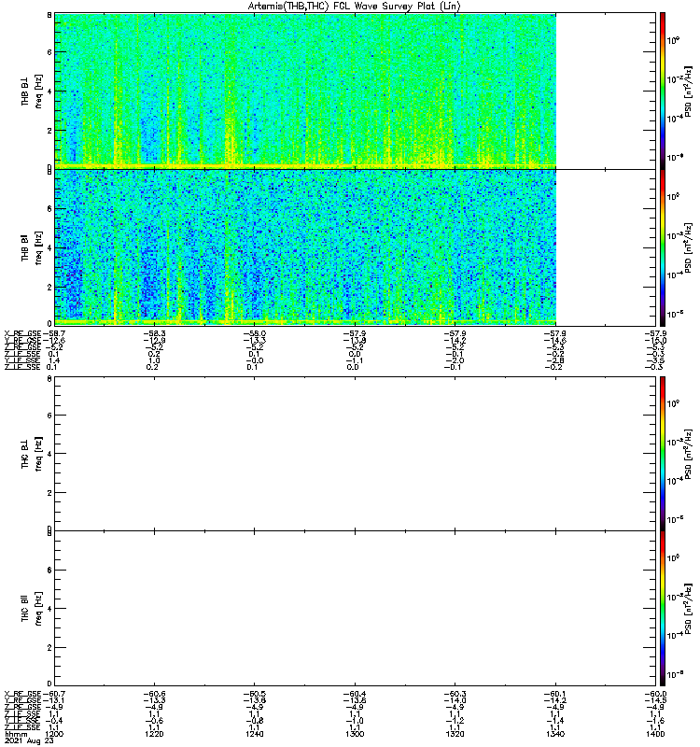Click the 'THC B⊥ freq [Hz]' axis label
Screen dimensions: 700x747
[32, 454]
